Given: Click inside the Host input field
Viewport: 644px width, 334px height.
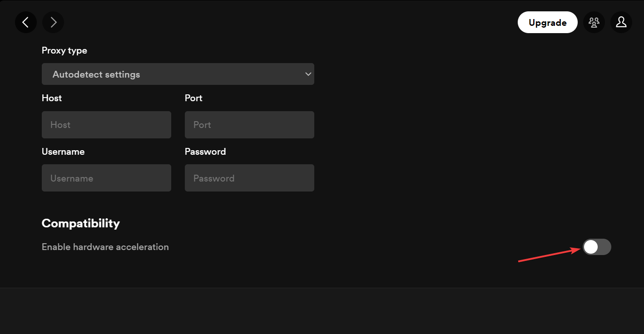Looking at the screenshot, I should [x=106, y=124].
